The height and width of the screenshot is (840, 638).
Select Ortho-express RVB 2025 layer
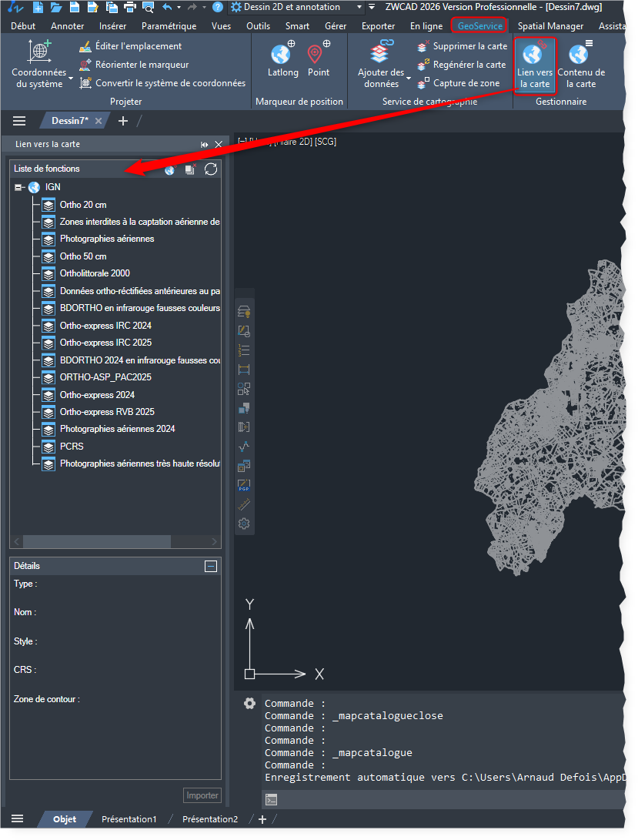click(x=107, y=412)
